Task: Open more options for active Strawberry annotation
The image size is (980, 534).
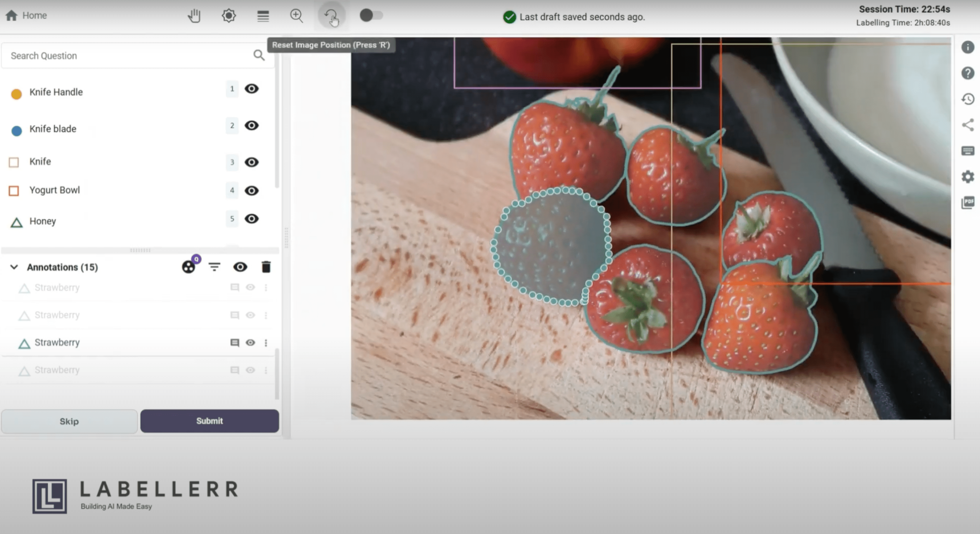Action: pyautogui.click(x=266, y=343)
